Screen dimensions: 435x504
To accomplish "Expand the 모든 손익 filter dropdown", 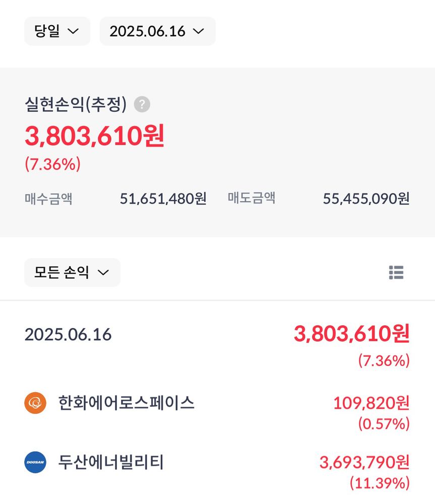I will pos(73,273).
